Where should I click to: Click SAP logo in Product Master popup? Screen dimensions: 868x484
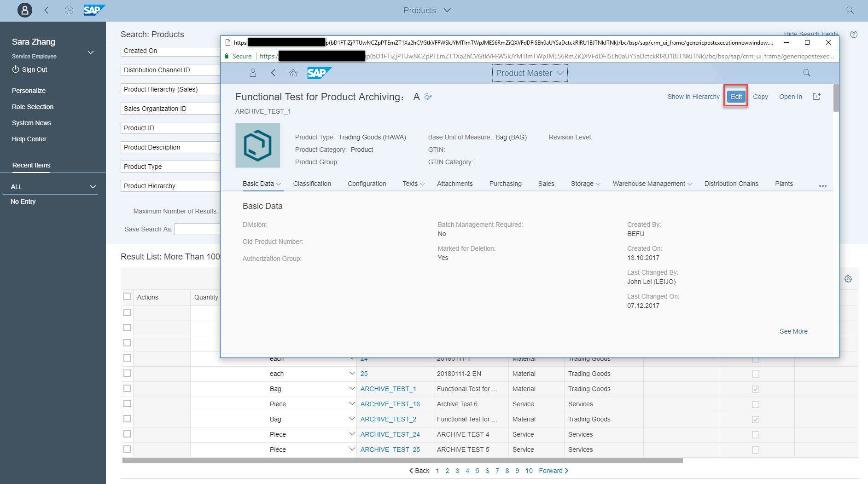click(320, 73)
